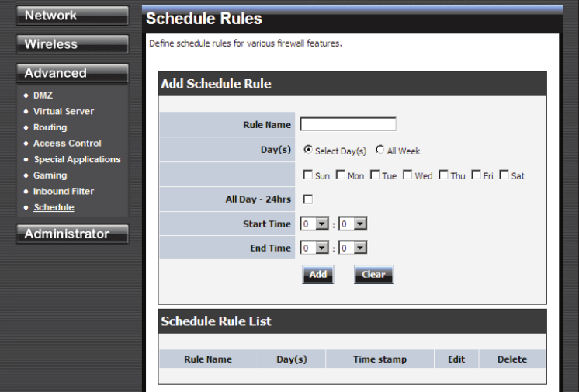The width and height of the screenshot is (579, 392).
Task: Enable the Sat day checkbox
Action: [504, 175]
